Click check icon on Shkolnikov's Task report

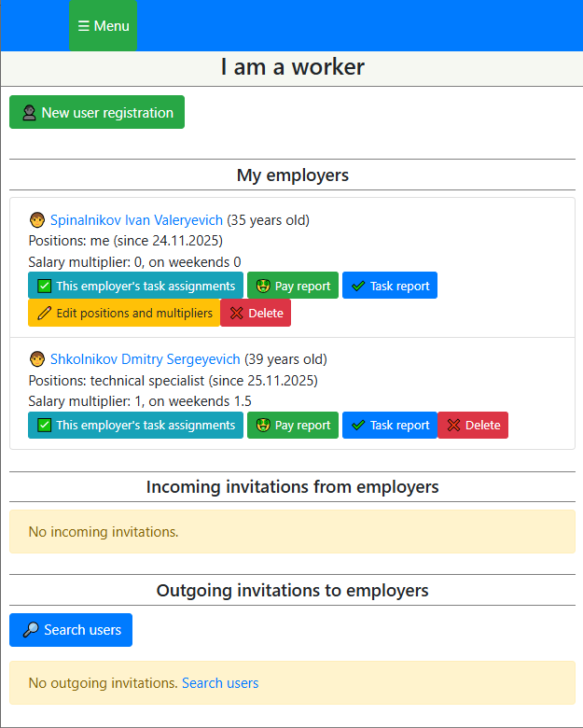pyautogui.click(x=358, y=426)
